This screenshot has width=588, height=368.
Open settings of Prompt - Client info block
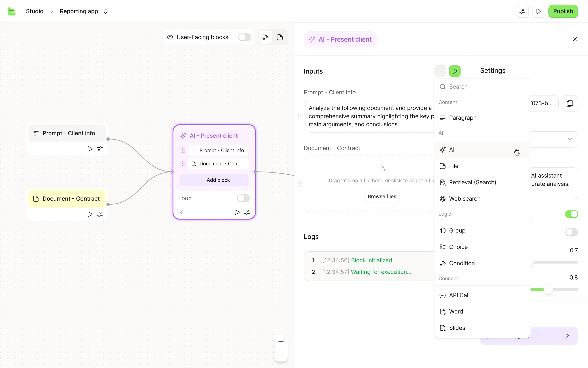(x=100, y=149)
